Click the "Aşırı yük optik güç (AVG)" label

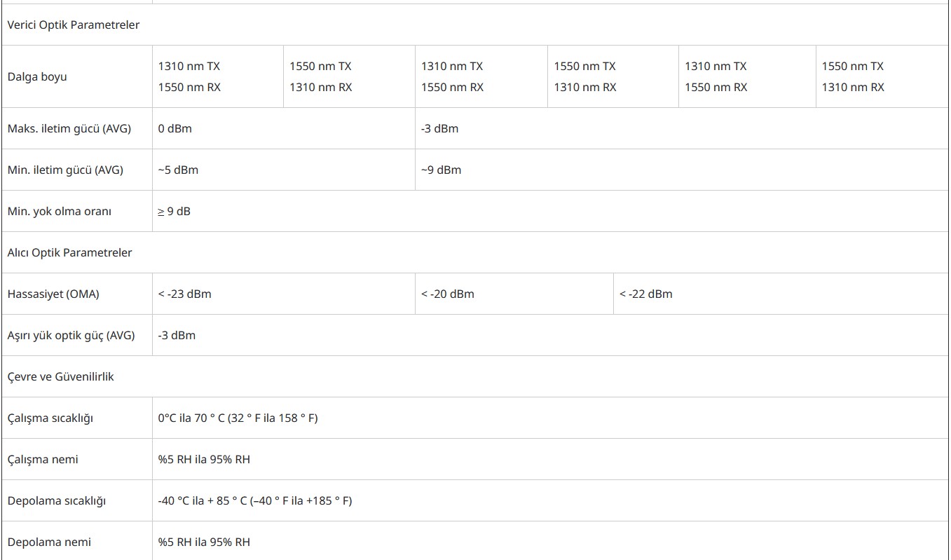71,335
